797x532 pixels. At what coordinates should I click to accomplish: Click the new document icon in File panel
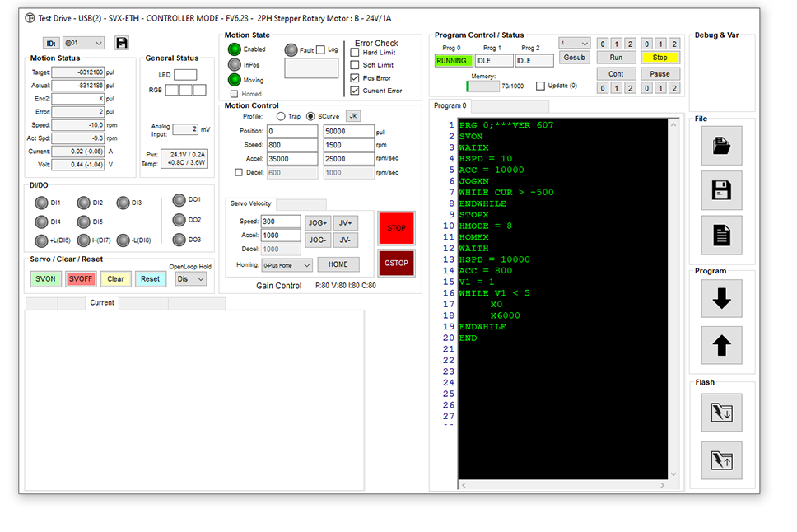pos(721,236)
